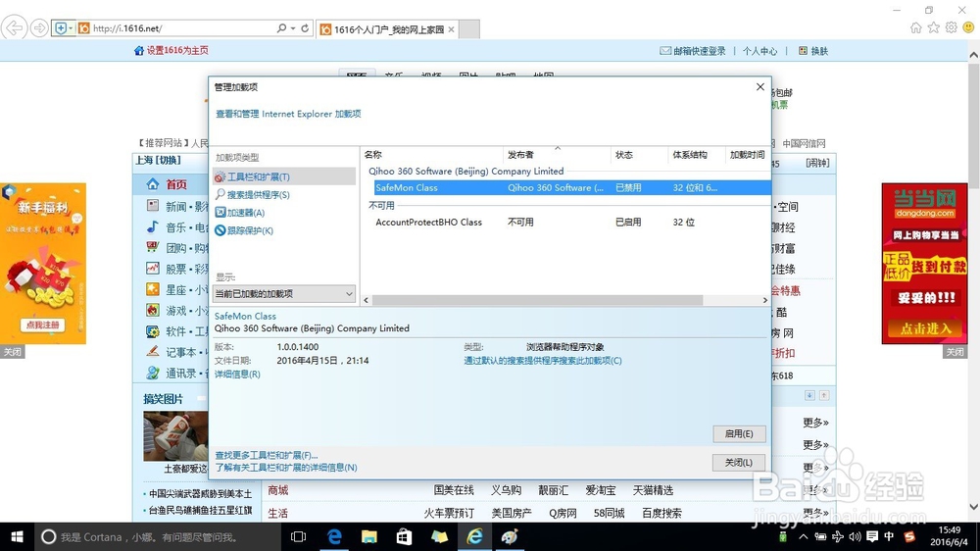Open File Explorer from taskbar

(x=369, y=536)
